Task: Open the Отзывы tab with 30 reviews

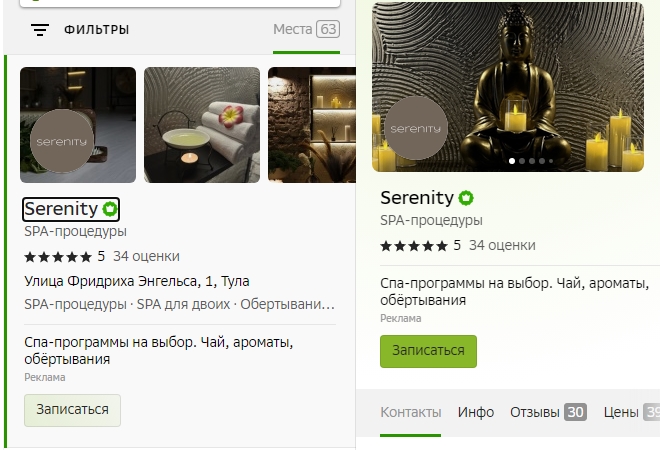Action: coord(548,412)
